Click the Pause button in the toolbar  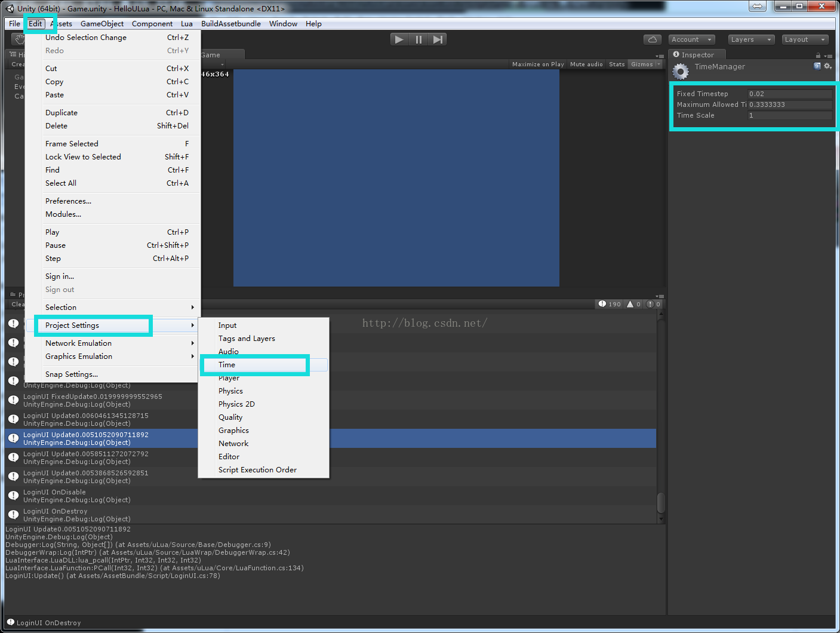419,39
